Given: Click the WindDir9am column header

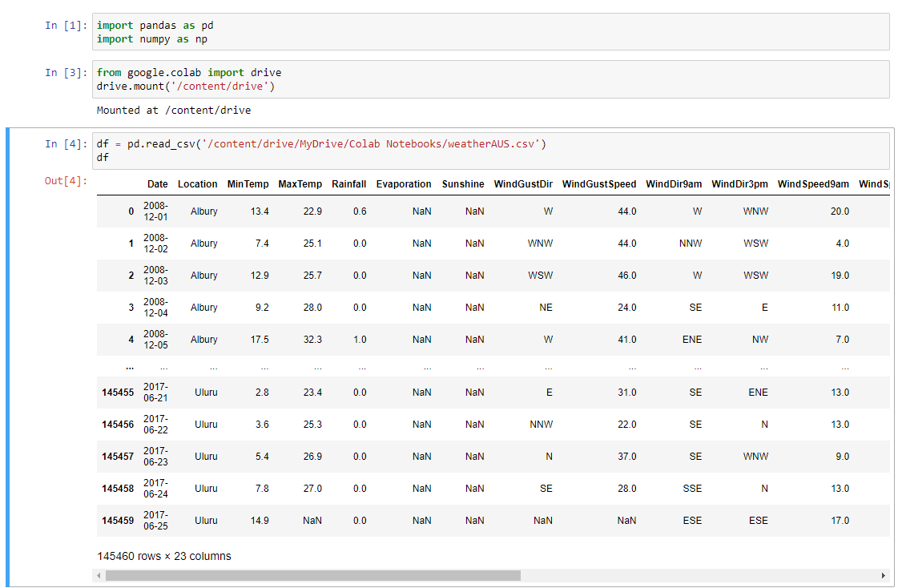Looking at the screenshot, I should [x=674, y=184].
